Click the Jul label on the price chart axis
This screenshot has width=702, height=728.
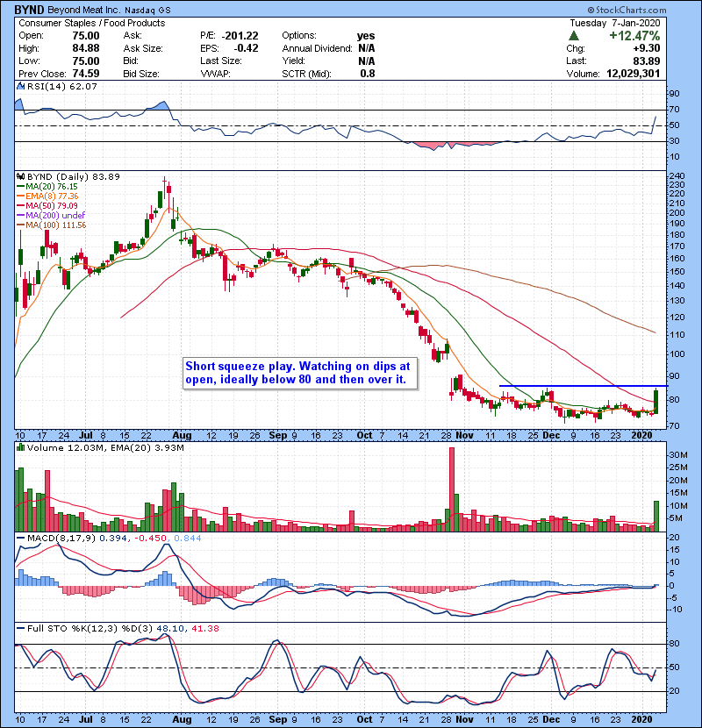point(85,435)
